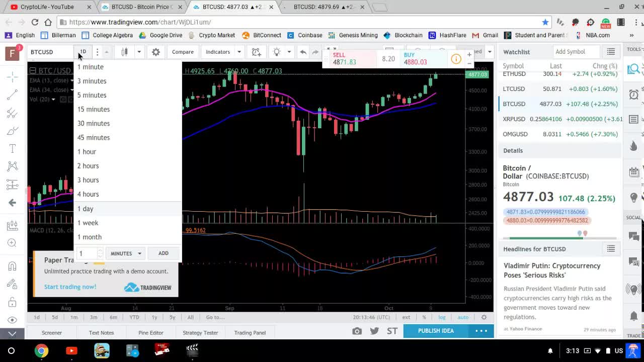
Task: Click the Compare button
Action: coord(183,52)
